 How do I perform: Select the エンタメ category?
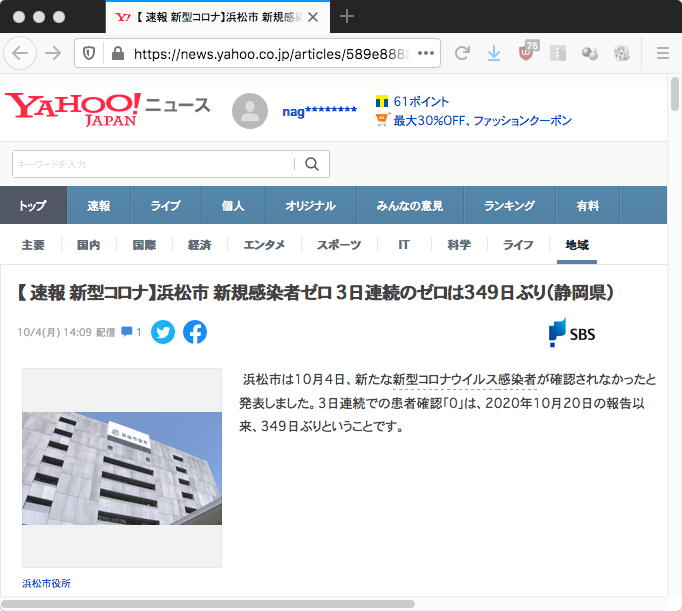(x=264, y=245)
